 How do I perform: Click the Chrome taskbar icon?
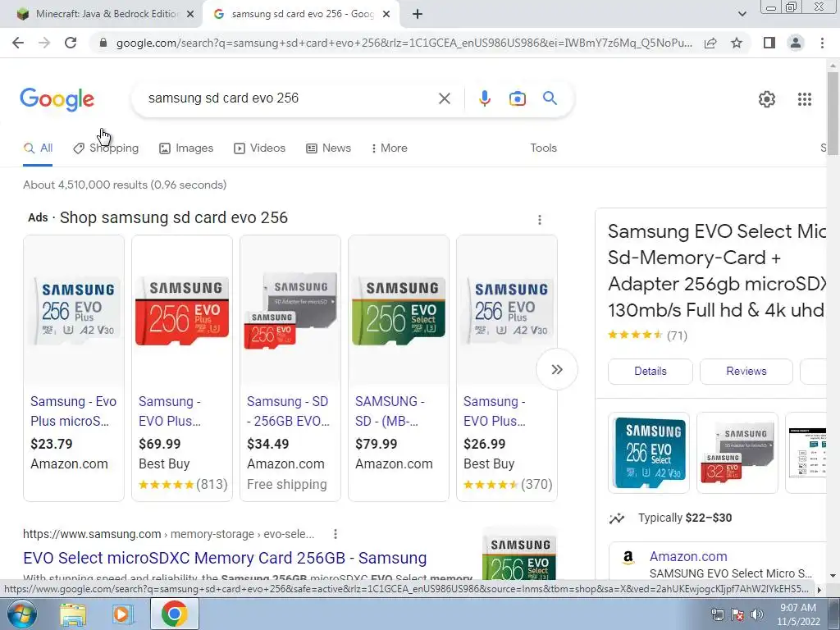174,614
